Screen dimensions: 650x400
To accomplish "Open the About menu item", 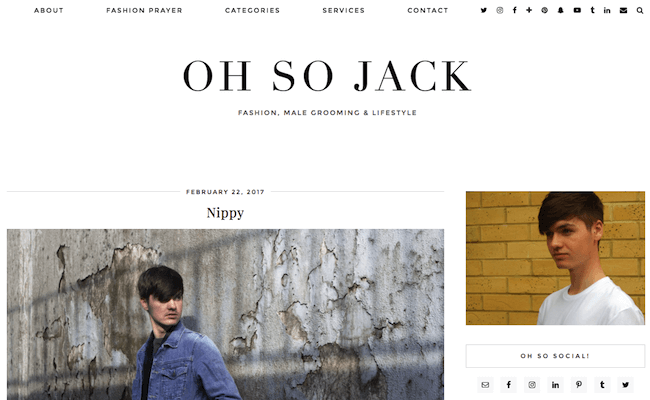I will [49, 10].
